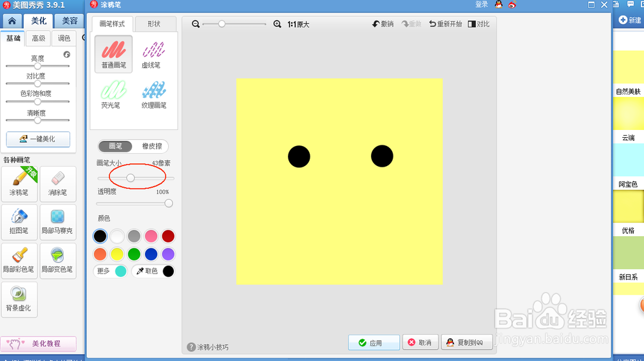Click the 一键美化 button
The width and height of the screenshot is (644, 361).
tap(38, 139)
